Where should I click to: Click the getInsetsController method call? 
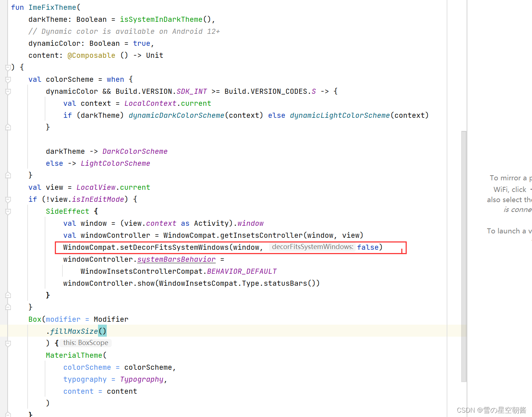coord(261,235)
